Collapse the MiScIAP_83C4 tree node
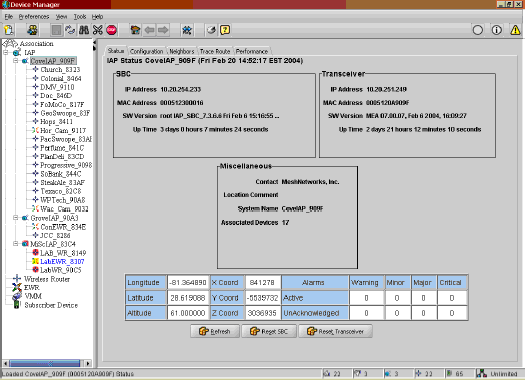525x380 pixels. pyautogui.click(x=15, y=244)
